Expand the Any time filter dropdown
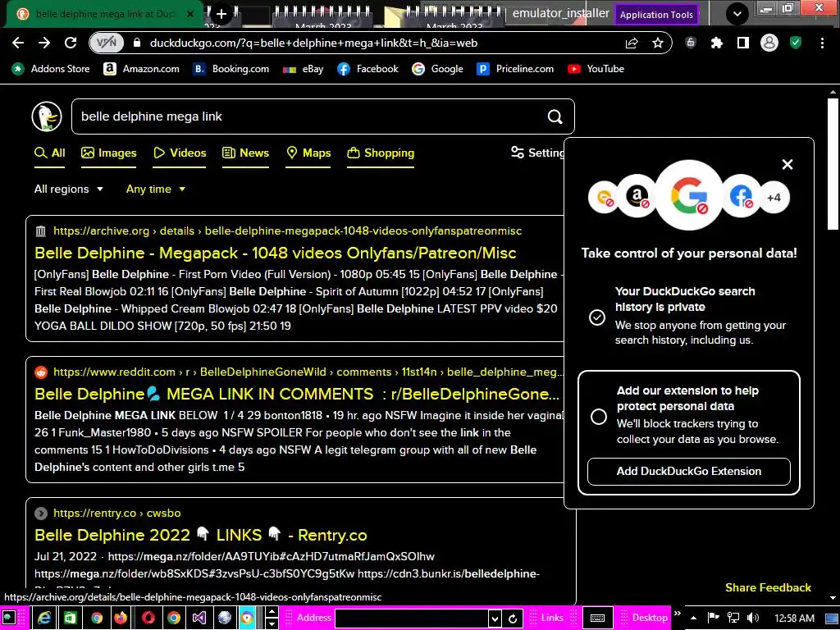840x630 pixels. [156, 189]
